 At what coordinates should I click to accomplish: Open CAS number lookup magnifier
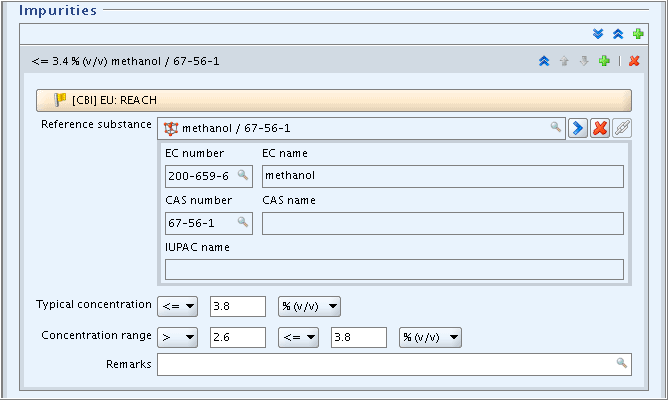(243, 222)
